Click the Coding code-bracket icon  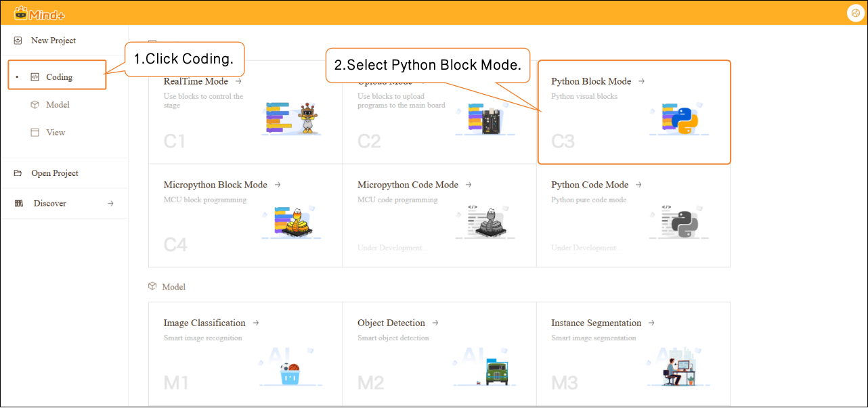tap(35, 77)
